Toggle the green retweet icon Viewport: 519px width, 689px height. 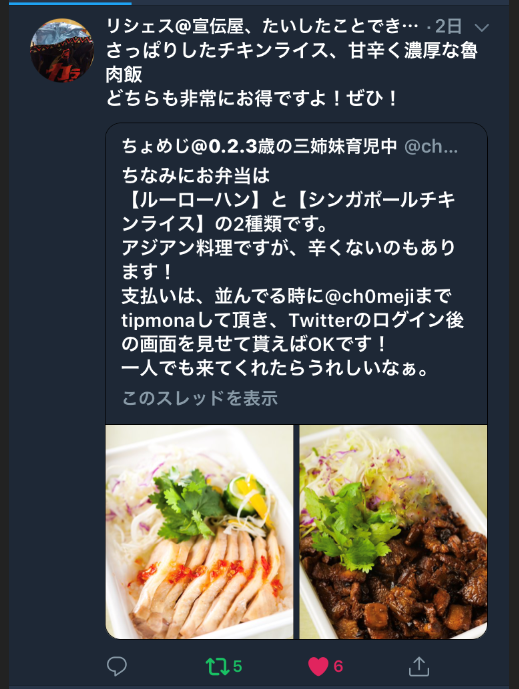coord(218,666)
